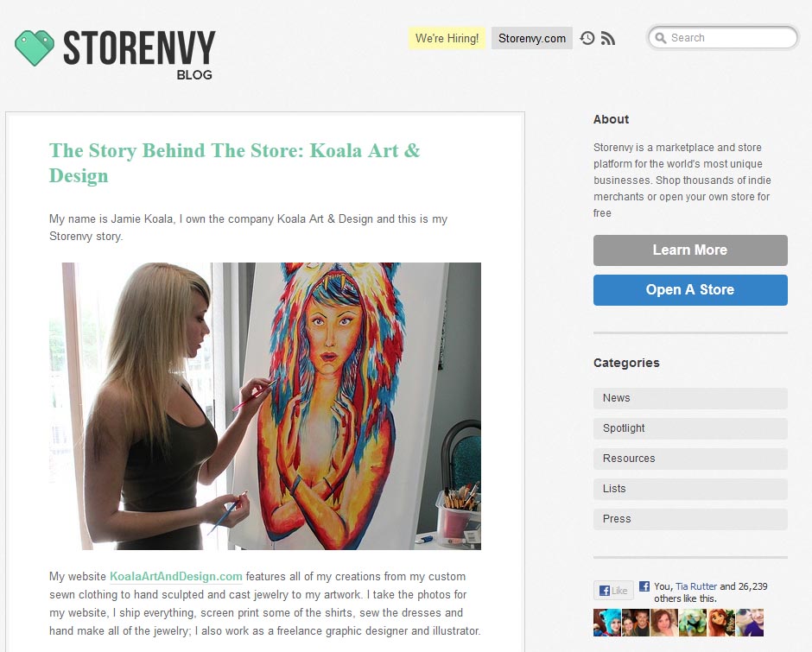Open Tia Rutter's profile link
This screenshot has width=812, height=652.
(696, 586)
